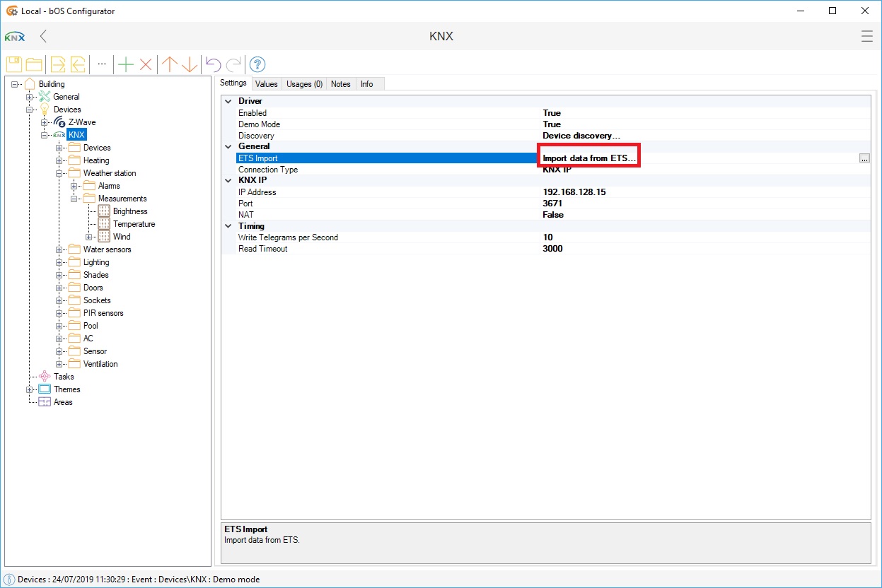Expand the Themes tree node

(x=30, y=389)
